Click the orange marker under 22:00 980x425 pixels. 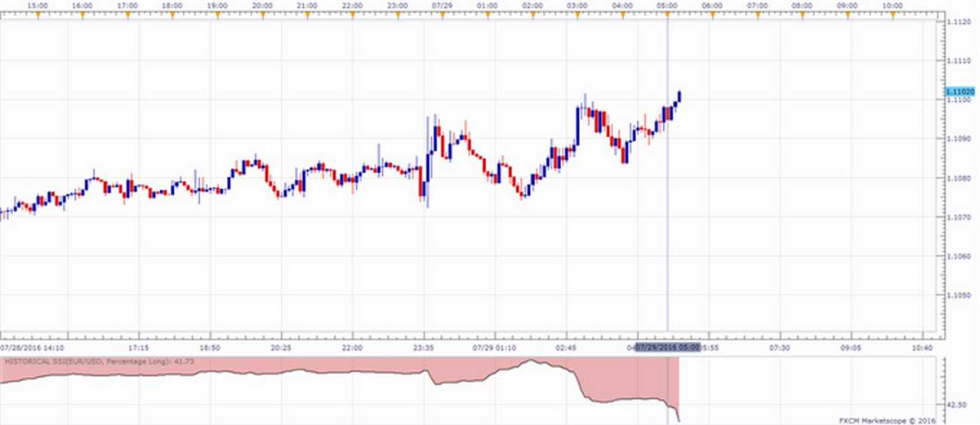[352, 15]
